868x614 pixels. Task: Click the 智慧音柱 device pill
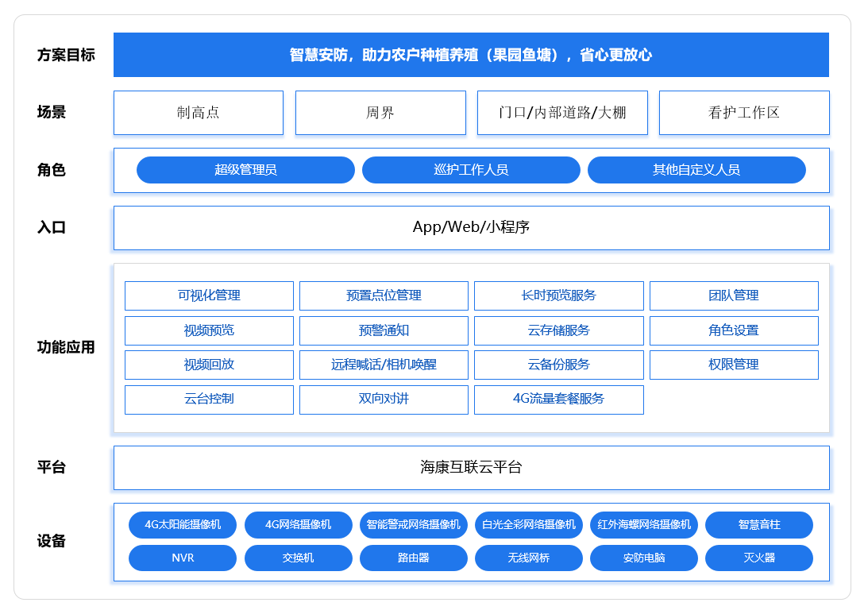coord(758,525)
